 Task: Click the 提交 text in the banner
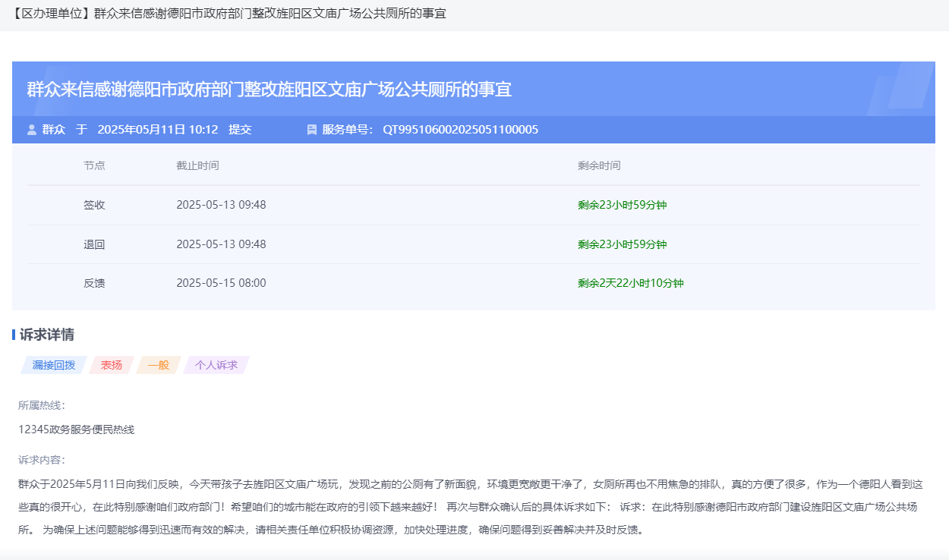240,130
